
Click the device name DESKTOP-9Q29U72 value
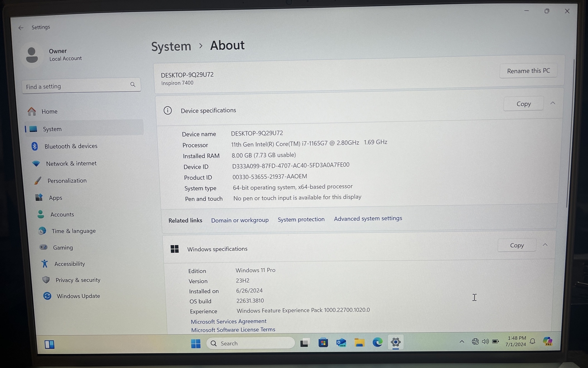(x=257, y=133)
